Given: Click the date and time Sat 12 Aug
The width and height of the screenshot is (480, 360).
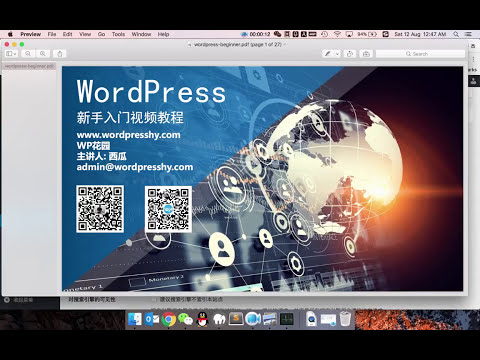Looking at the screenshot, I should click(420, 34).
